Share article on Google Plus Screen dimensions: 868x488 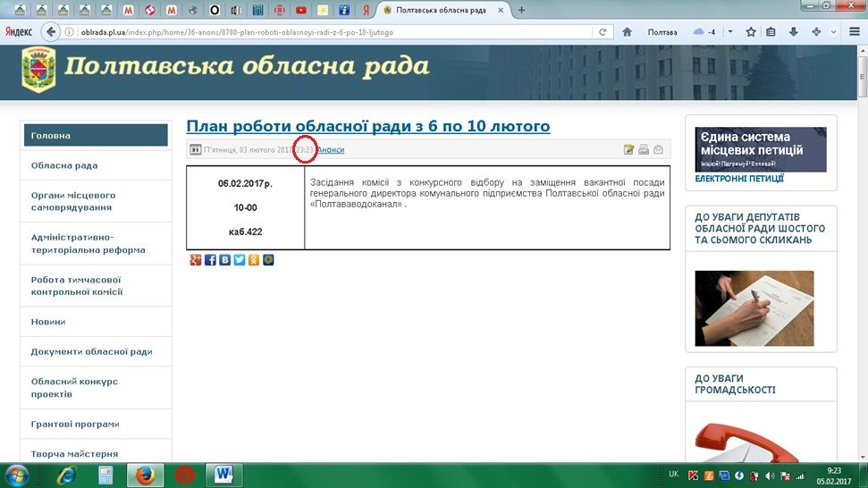coord(196,260)
